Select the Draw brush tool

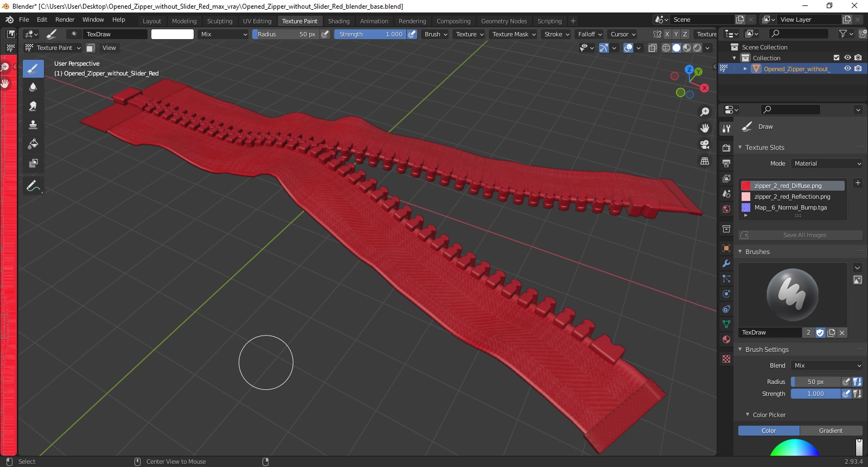click(33, 68)
